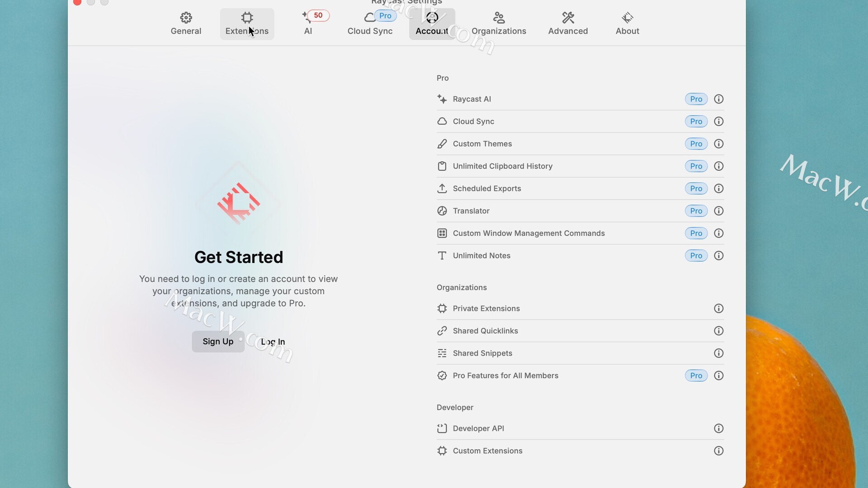868x488 pixels.
Task: Click the grid icon beside Custom Window Management
Action: [x=442, y=233]
